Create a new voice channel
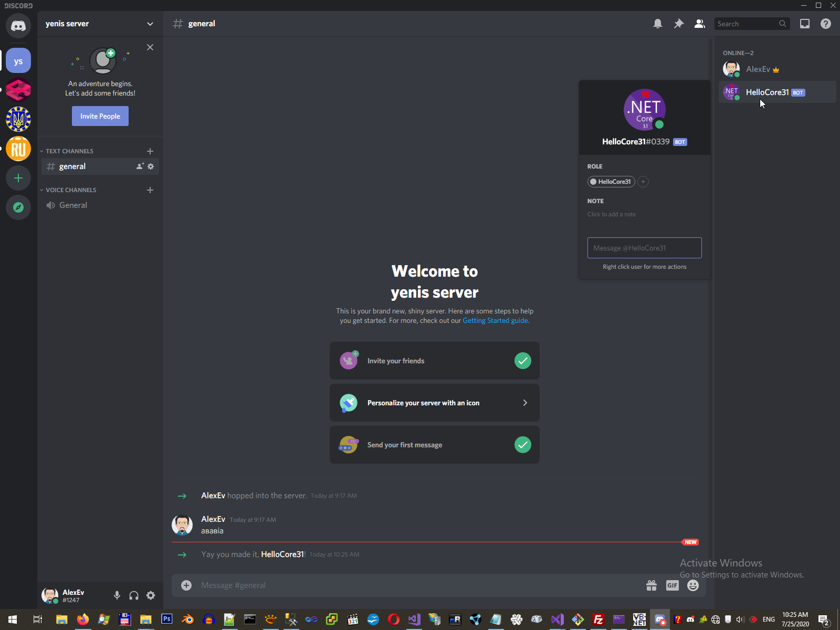840x630 pixels. [150, 190]
